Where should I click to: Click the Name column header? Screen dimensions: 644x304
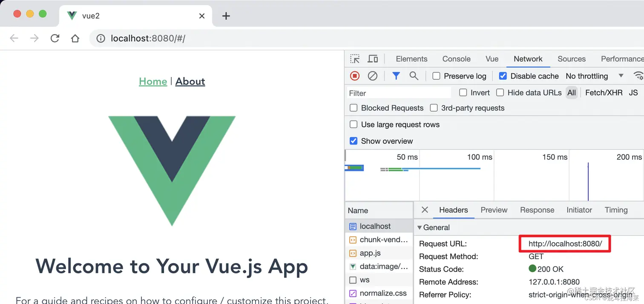[x=379, y=210]
